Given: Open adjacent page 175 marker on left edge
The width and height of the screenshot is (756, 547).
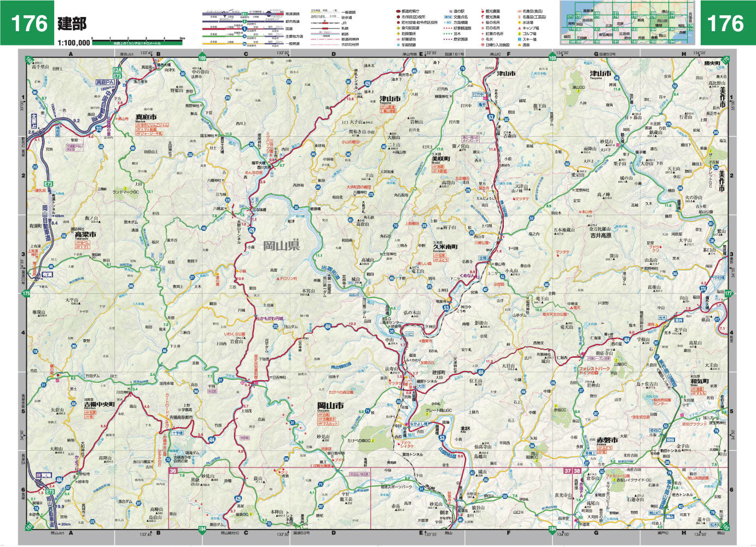Looking at the screenshot, I should [26, 294].
